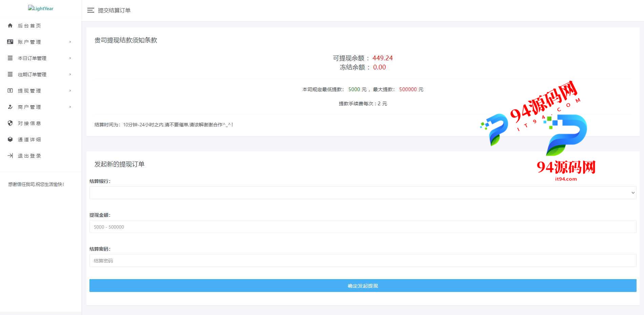644x315 pixels.
Task: Click the 感谢信任我司 sidebar footer text
Action: coord(36,184)
